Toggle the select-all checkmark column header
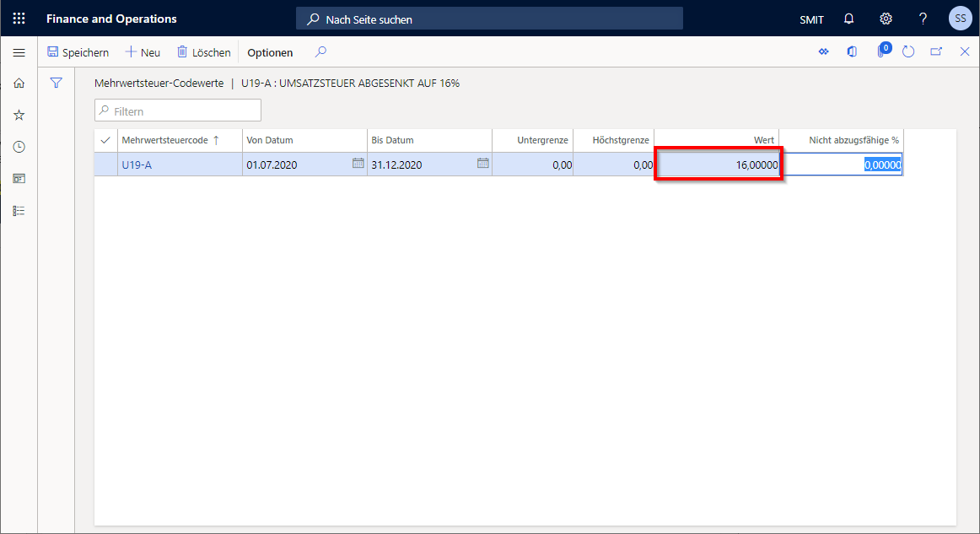Image resolution: width=980 pixels, height=534 pixels. (105, 140)
